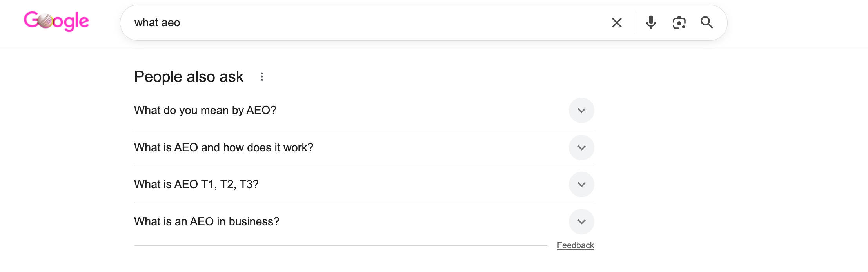
Task: Clear the search query with the X icon
Action: [617, 23]
